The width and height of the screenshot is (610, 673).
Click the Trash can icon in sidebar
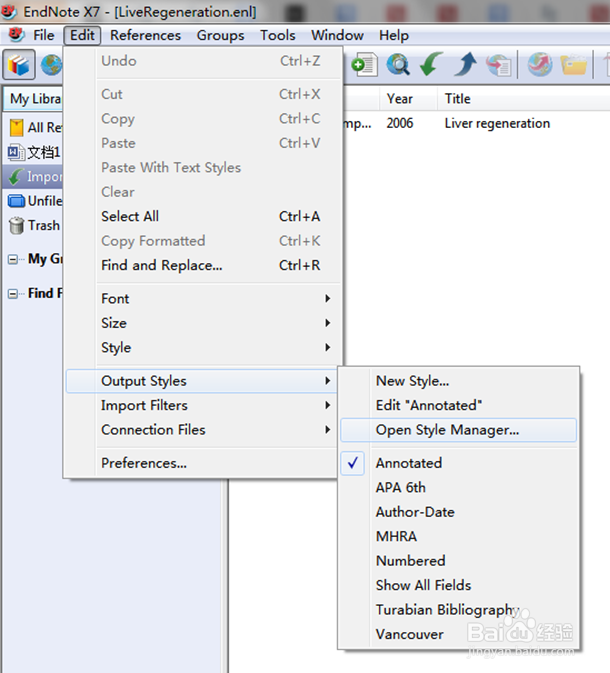coord(16,225)
